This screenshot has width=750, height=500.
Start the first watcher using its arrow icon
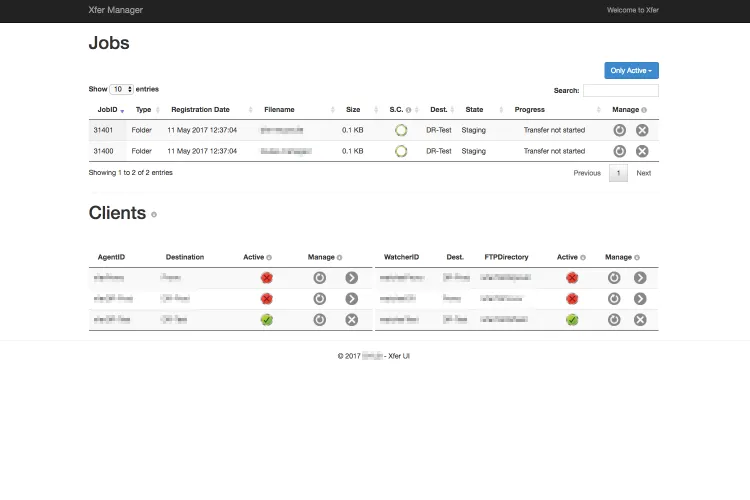640,278
